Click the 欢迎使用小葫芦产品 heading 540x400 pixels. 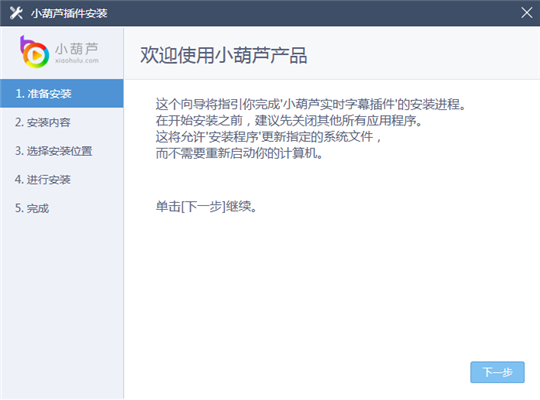click(224, 55)
